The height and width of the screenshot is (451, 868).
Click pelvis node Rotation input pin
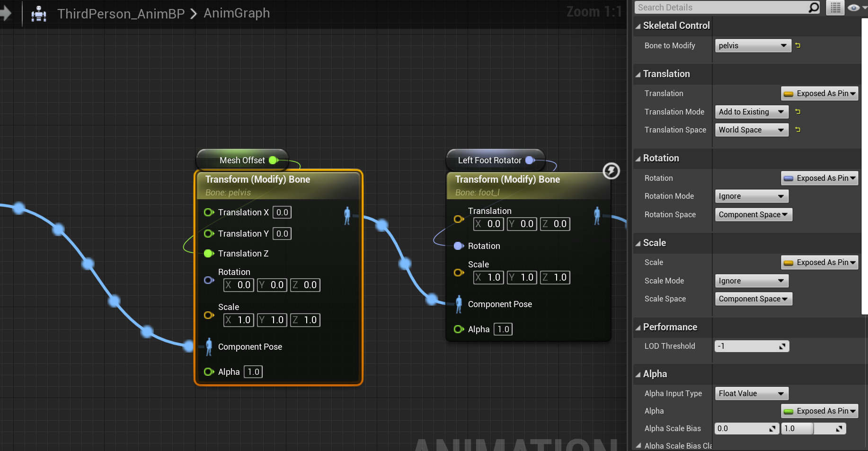click(x=209, y=280)
